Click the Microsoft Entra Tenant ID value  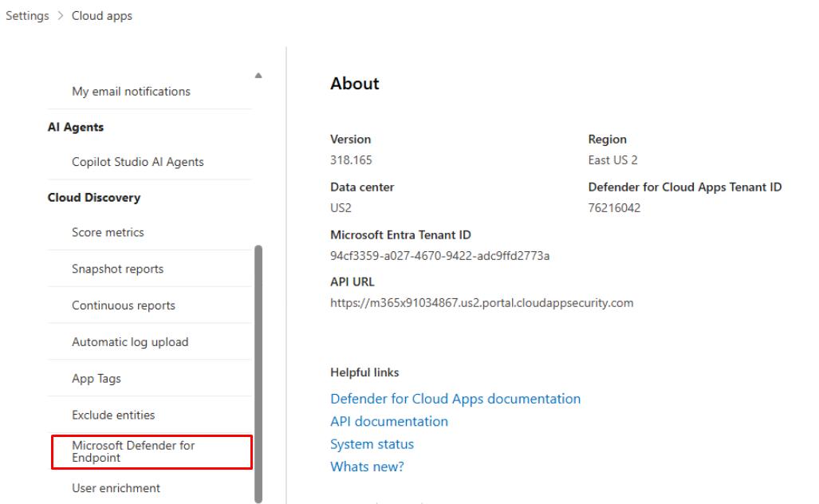[x=439, y=255]
